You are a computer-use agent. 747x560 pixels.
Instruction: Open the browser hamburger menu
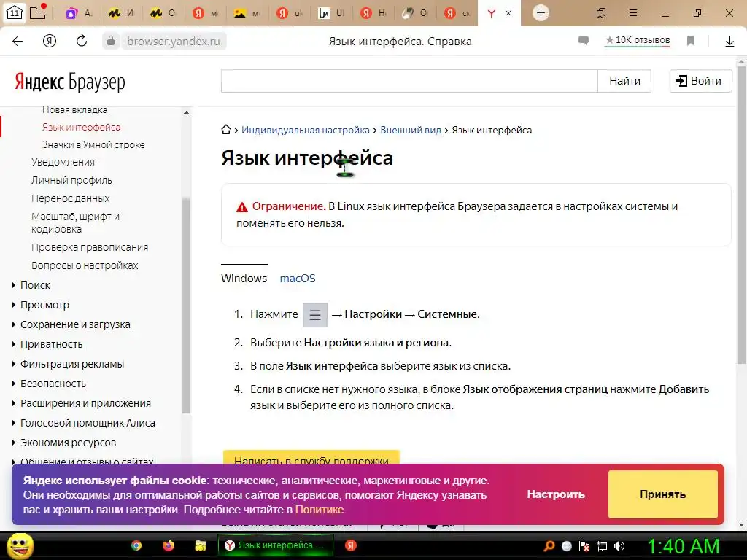pyautogui.click(x=632, y=13)
